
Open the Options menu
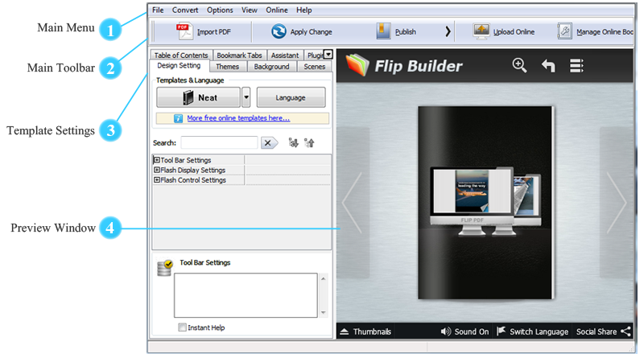pos(220,10)
